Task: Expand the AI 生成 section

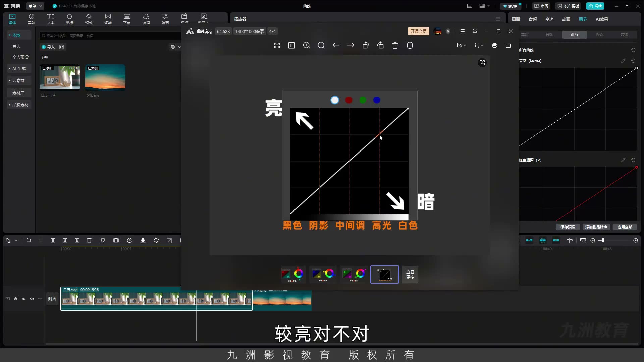Action: (19, 68)
